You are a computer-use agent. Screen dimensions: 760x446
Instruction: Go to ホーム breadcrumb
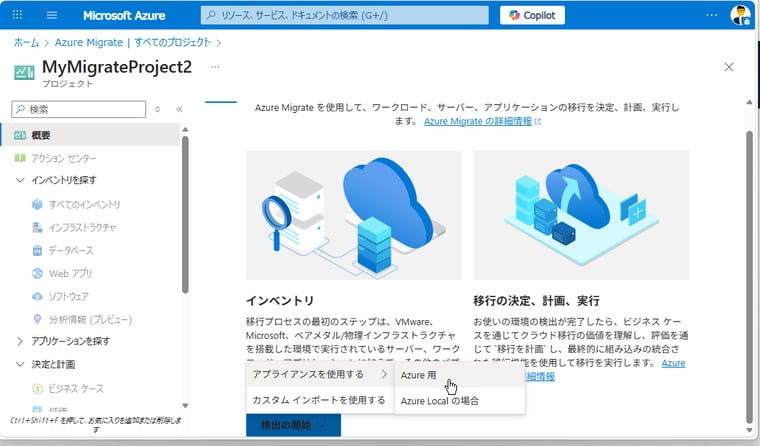pyautogui.click(x=26, y=43)
